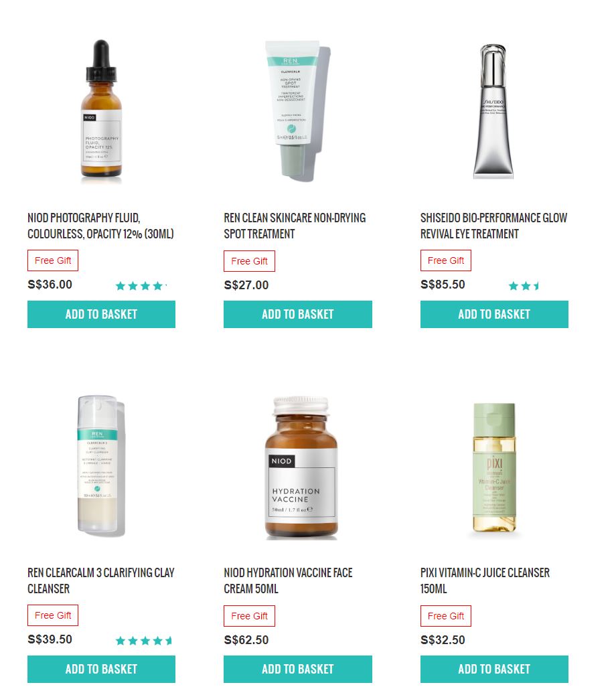Screen dimensions: 616x695
Task: Open the REN Non-Drying Spot Treatment image
Action: pos(298,110)
